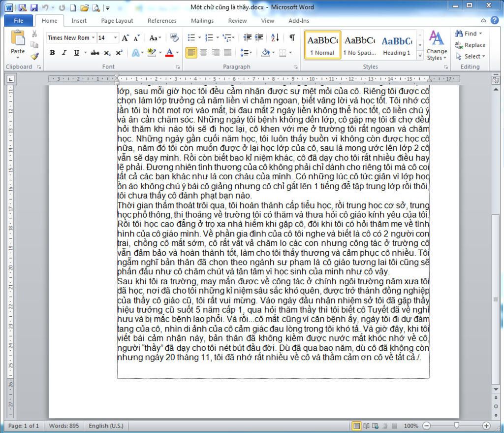This screenshot has width=504, height=433.
Task: Open the font size dropdown
Action: (115, 37)
